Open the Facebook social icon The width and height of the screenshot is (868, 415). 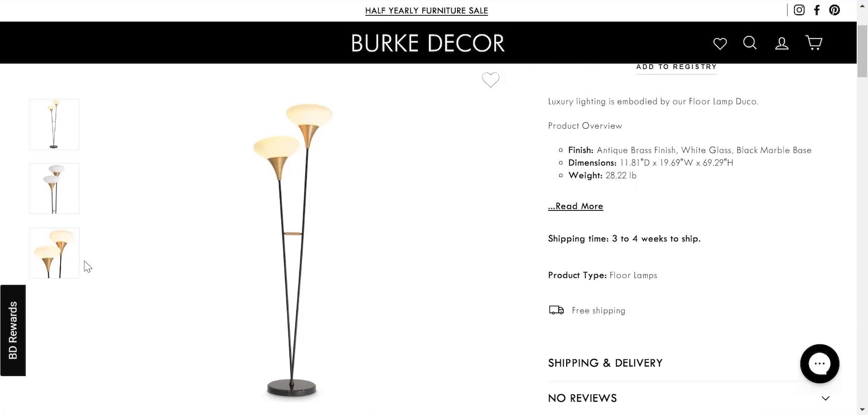click(817, 10)
